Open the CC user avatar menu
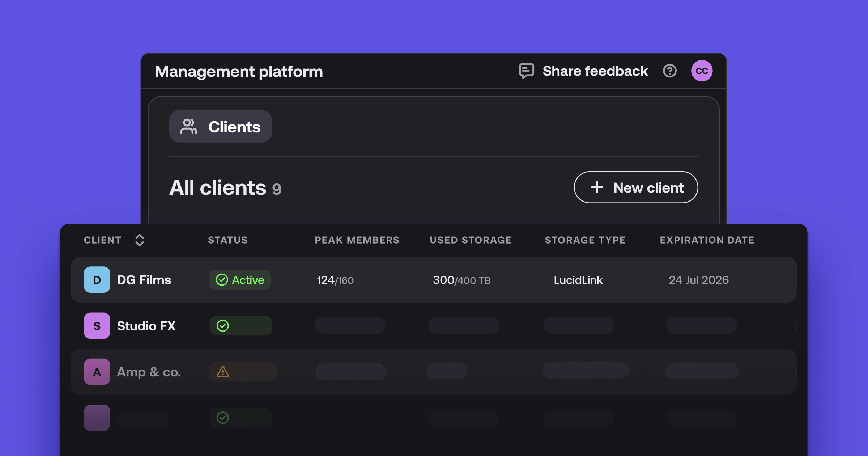The image size is (868, 456). click(702, 71)
